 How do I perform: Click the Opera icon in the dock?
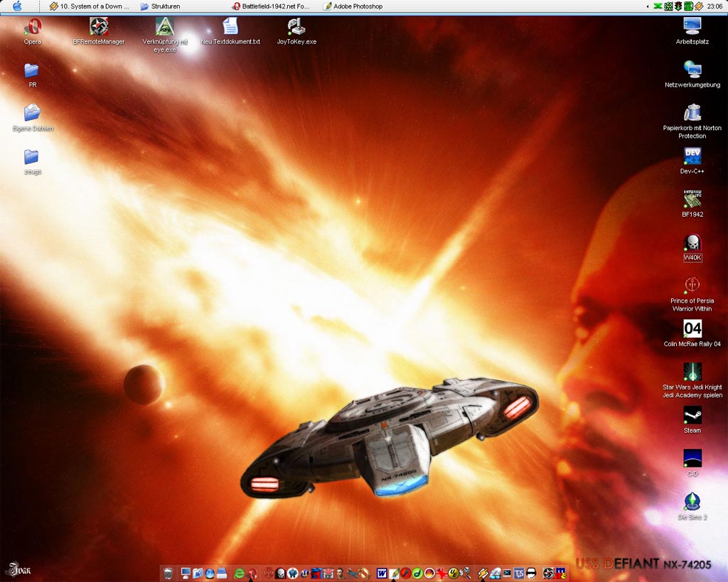coord(252,573)
